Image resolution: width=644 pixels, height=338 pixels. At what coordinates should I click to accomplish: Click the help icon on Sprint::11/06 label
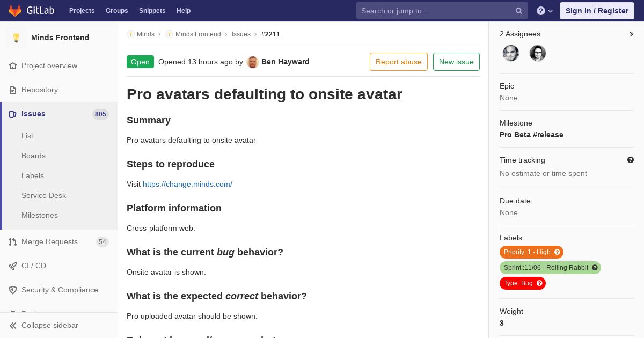pyautogui.click(x=595, y=268)
